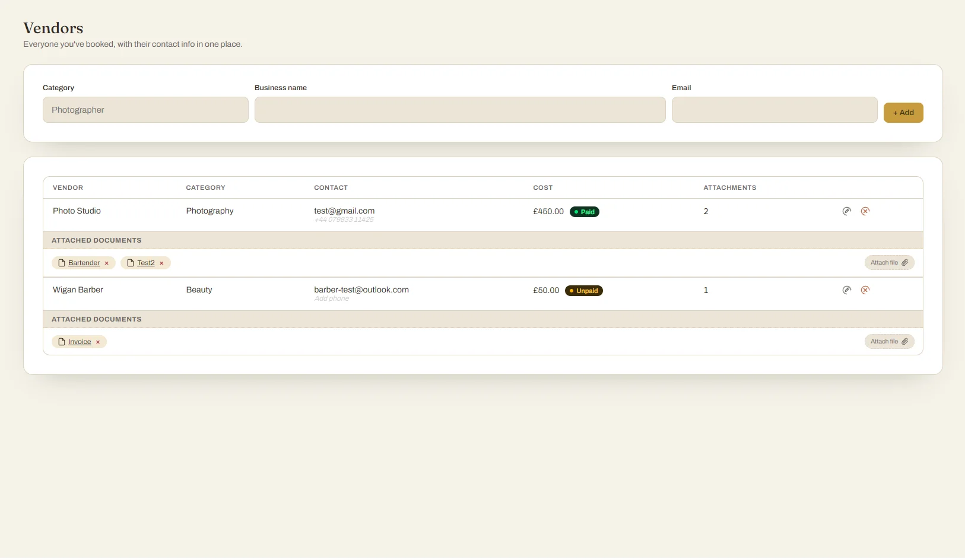Image resolution: width=965 pixels, height=560 pixels.
Task: Open the Invoice document
Action: 80,342
